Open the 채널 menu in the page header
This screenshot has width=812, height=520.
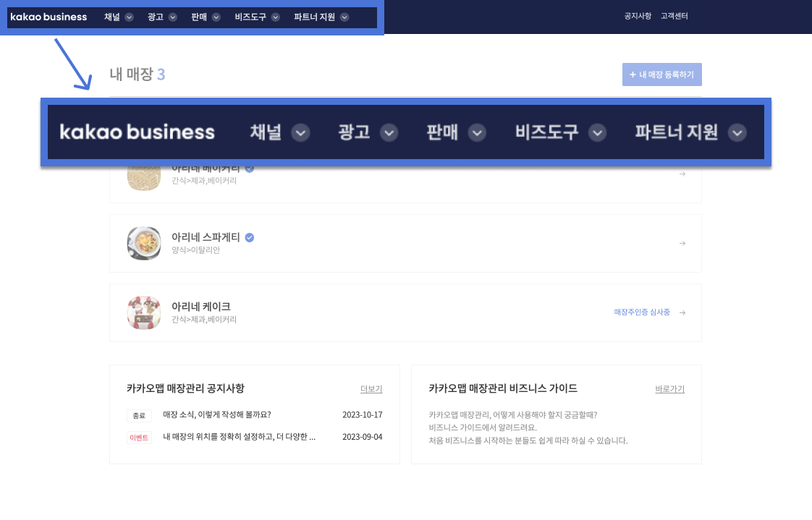pyautogui.click(x=112, y=17)
